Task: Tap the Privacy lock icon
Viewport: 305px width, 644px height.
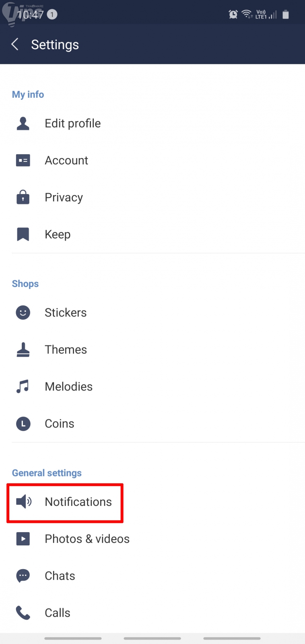Action: [x=23, y=197]
